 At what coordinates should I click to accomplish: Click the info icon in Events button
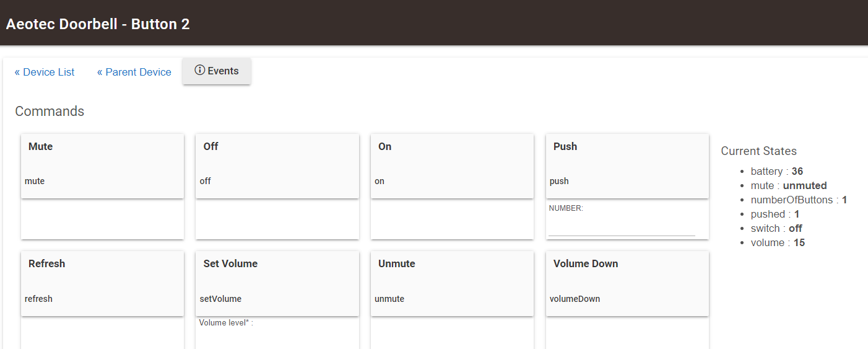coord(199,71)
